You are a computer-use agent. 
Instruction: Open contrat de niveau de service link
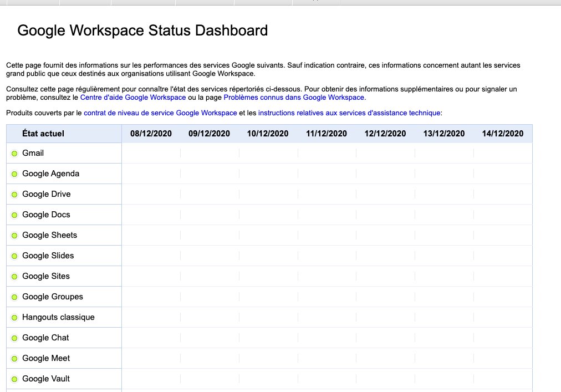[x=160, y=113]
